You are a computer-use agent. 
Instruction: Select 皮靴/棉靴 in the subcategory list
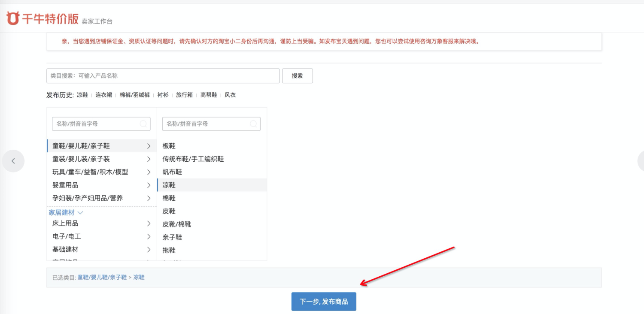point(176,224)
